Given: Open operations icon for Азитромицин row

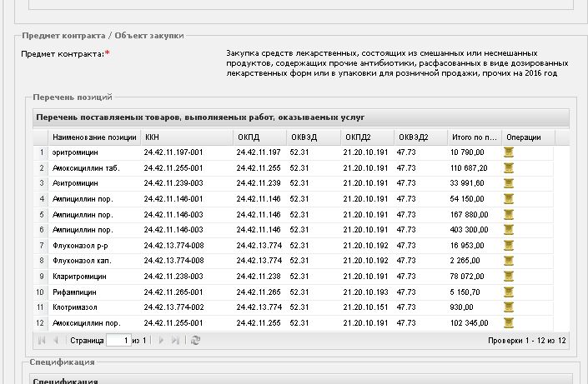Looking at the screenshot, I should tap(509, 183).
